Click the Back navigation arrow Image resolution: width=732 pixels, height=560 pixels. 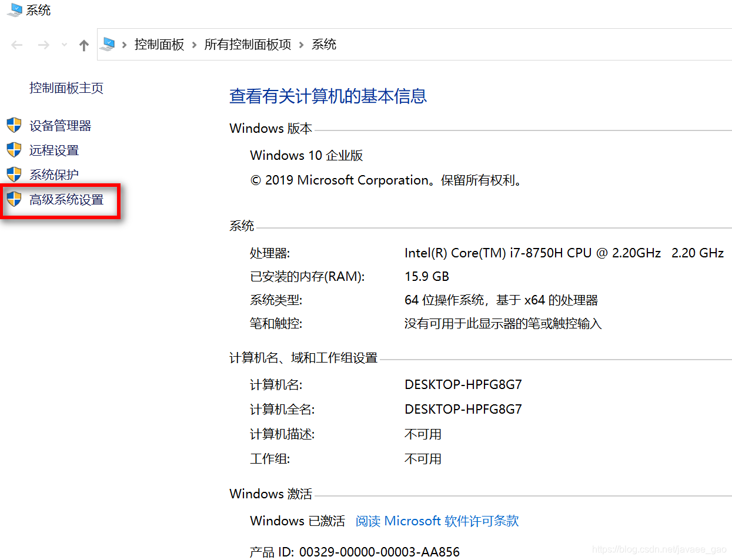click(x=17, y=45)
